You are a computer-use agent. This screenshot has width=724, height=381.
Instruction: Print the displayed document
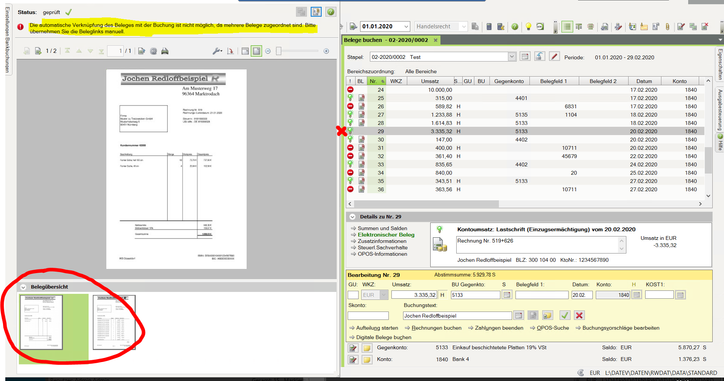164,51
